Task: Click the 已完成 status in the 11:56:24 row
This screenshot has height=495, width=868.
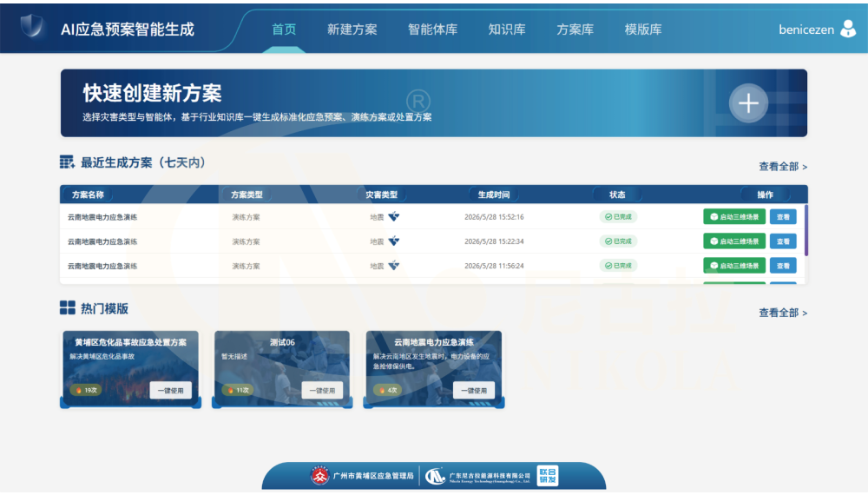Action: (618, 265)
